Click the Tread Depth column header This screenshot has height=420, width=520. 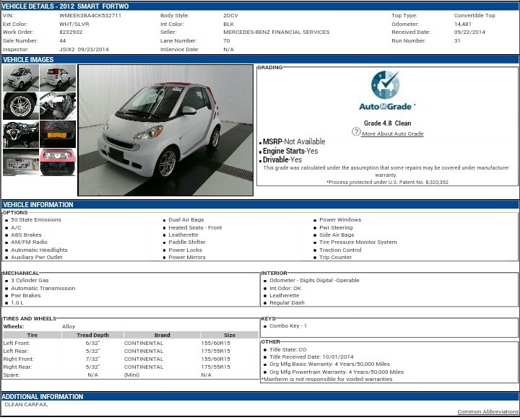[92, 335]
